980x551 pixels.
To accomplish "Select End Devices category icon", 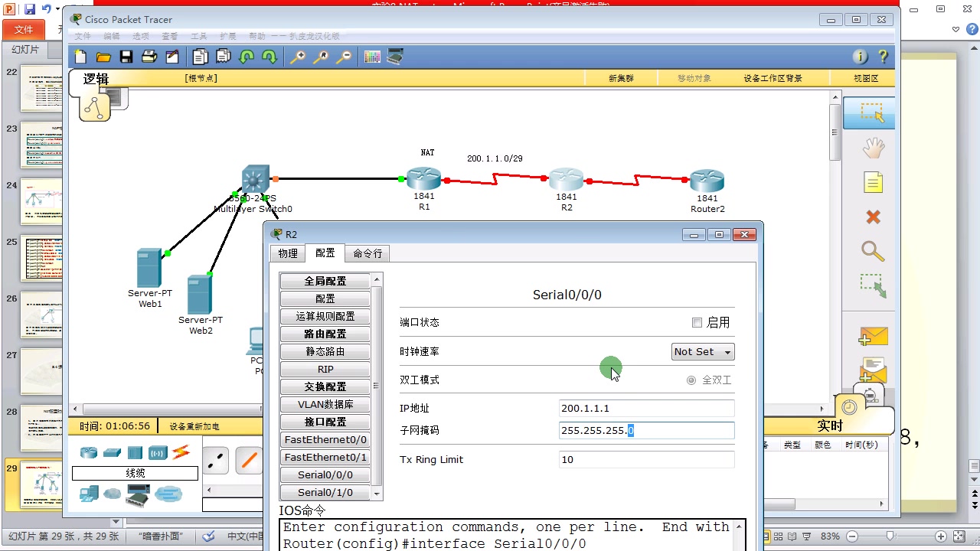I will 89,494.
